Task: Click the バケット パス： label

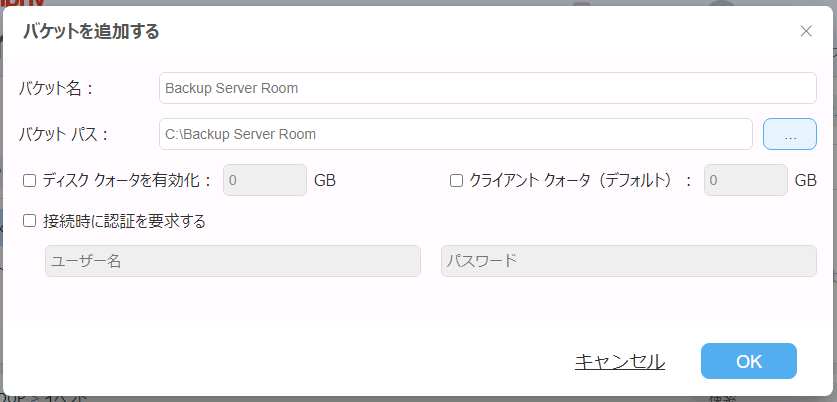Action: (63, 134)
